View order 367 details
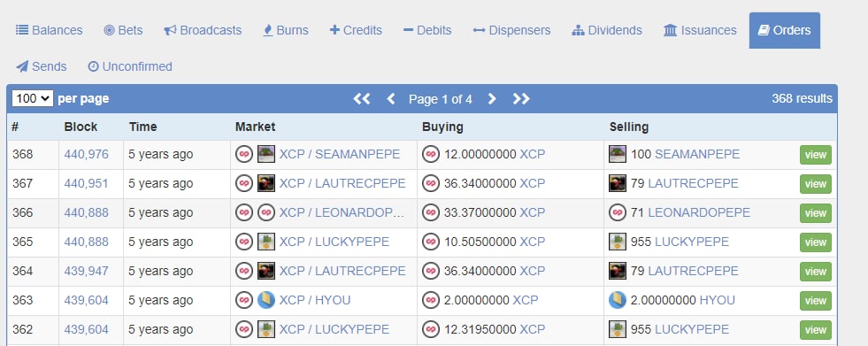 (x=816, y=184)
